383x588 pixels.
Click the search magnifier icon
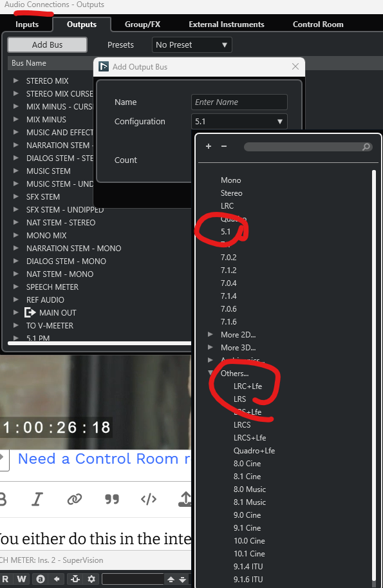(366, 147)
